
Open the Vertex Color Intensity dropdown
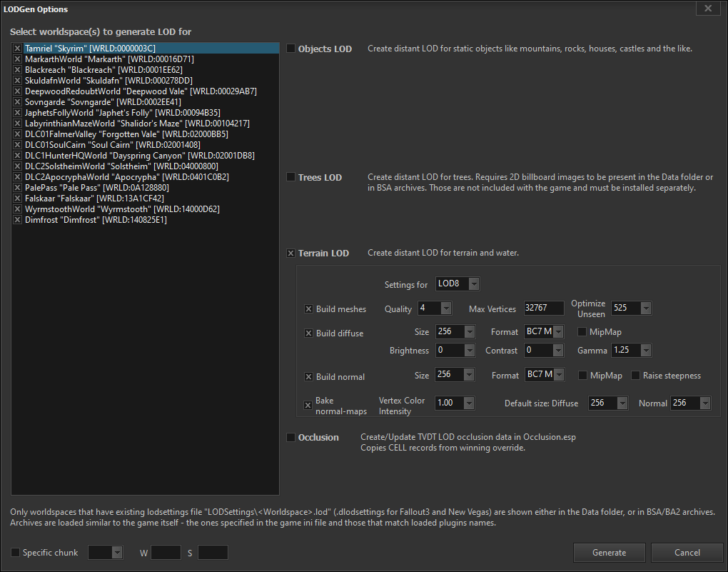pos(469,403)
